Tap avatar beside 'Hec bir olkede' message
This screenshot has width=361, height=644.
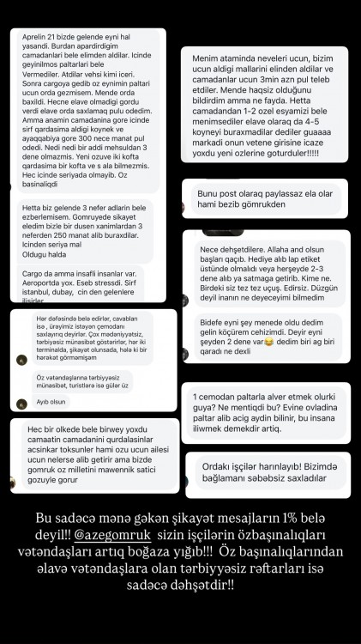13,483
